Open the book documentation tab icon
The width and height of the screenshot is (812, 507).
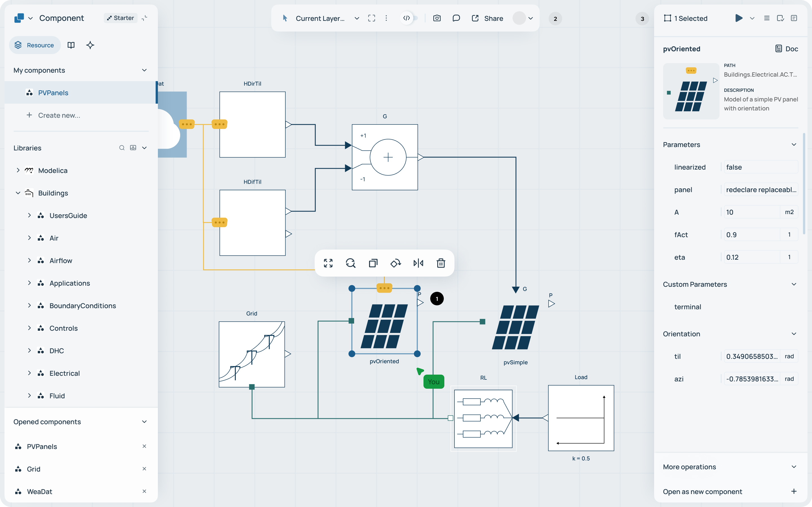pyautogui.click(x=71, y=45)
